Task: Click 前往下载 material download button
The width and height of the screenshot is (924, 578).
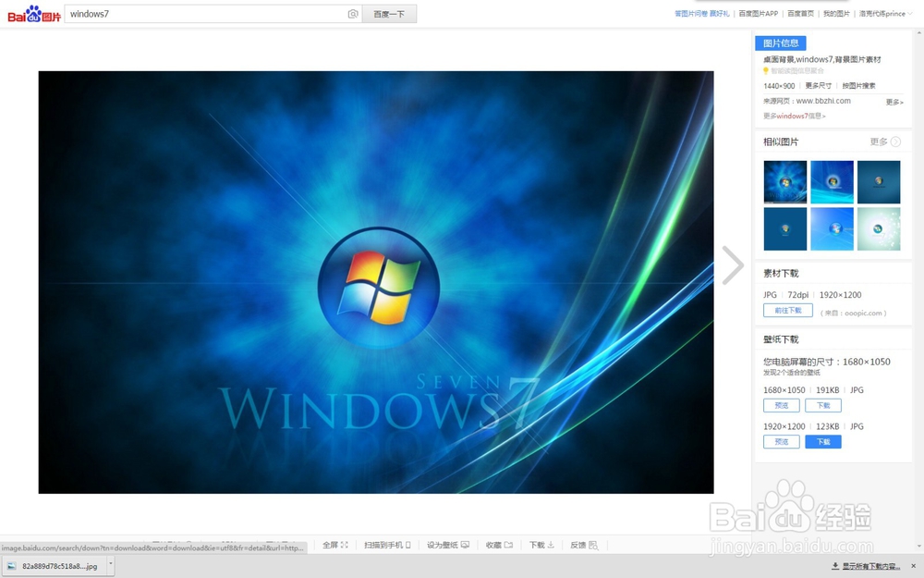Action: 788,310
